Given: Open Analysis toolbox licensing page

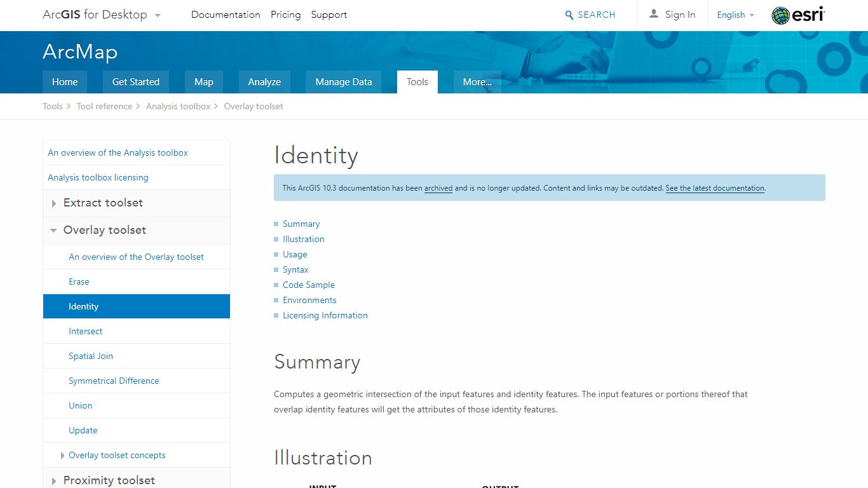Looking at the screenshot, I should [136, 178].
